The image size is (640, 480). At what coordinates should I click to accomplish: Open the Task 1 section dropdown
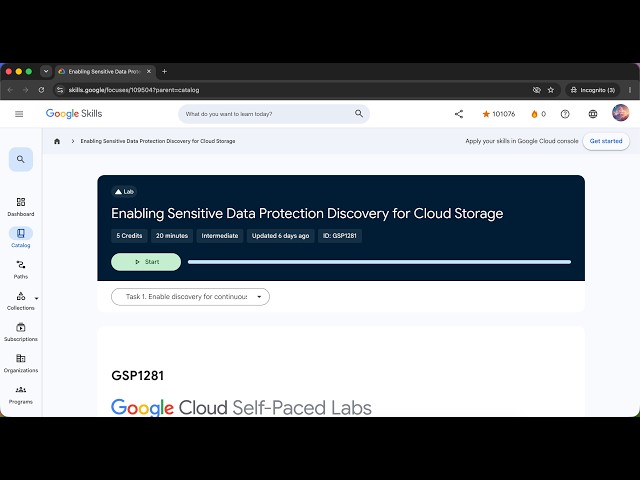click(x=190, y=297)
